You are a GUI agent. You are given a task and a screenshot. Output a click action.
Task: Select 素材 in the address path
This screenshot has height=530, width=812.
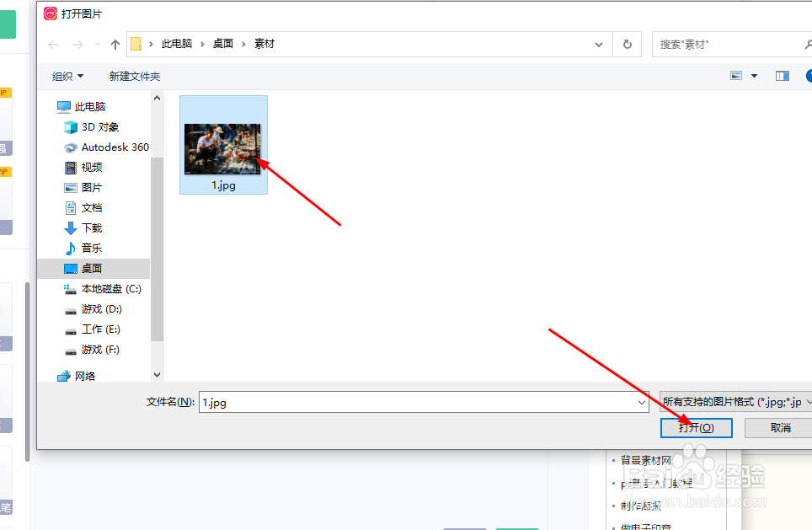point(264,44)
